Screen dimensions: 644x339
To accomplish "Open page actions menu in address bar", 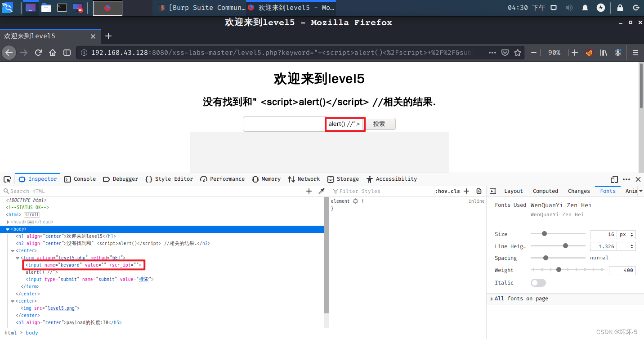I will [x=492, y=53].
